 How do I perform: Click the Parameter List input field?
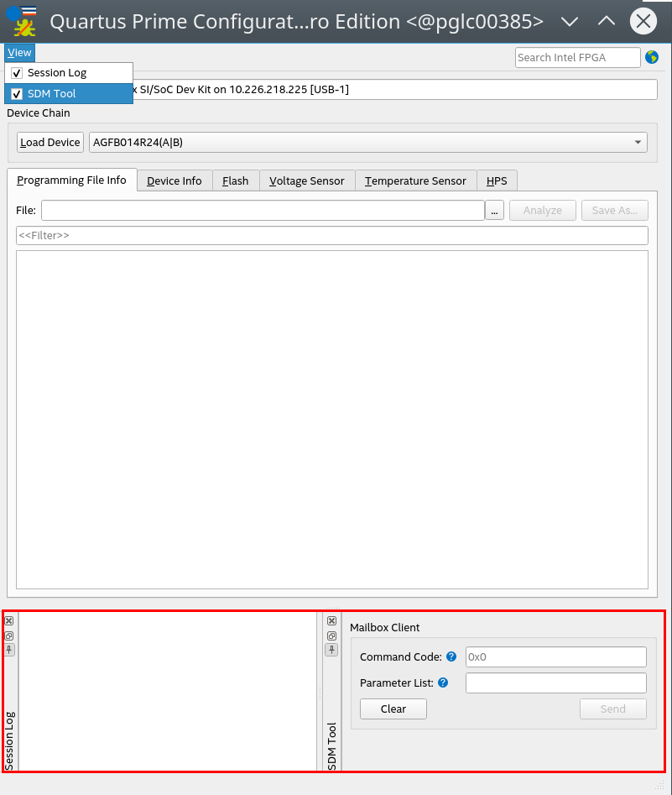556,683
